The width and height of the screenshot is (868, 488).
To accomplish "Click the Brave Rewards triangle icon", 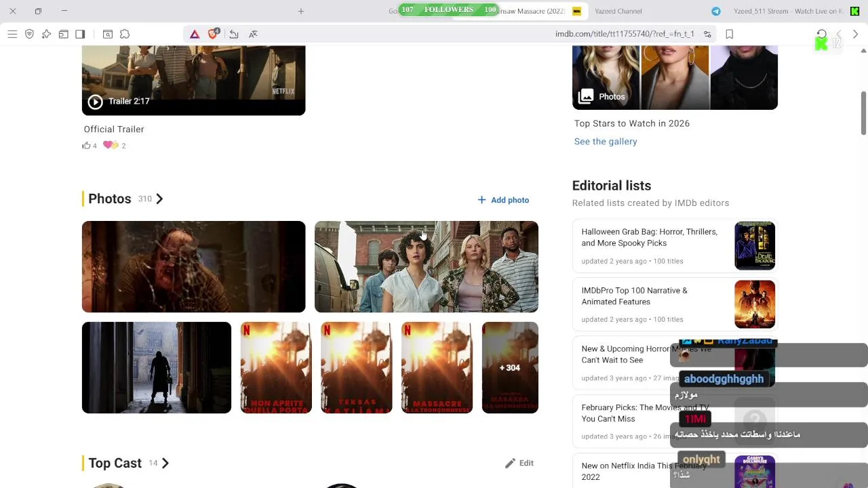I will coord(195,34).
